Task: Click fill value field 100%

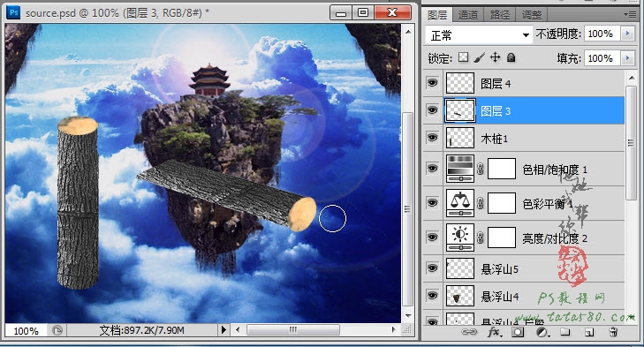Action: (x=602, y=58)
